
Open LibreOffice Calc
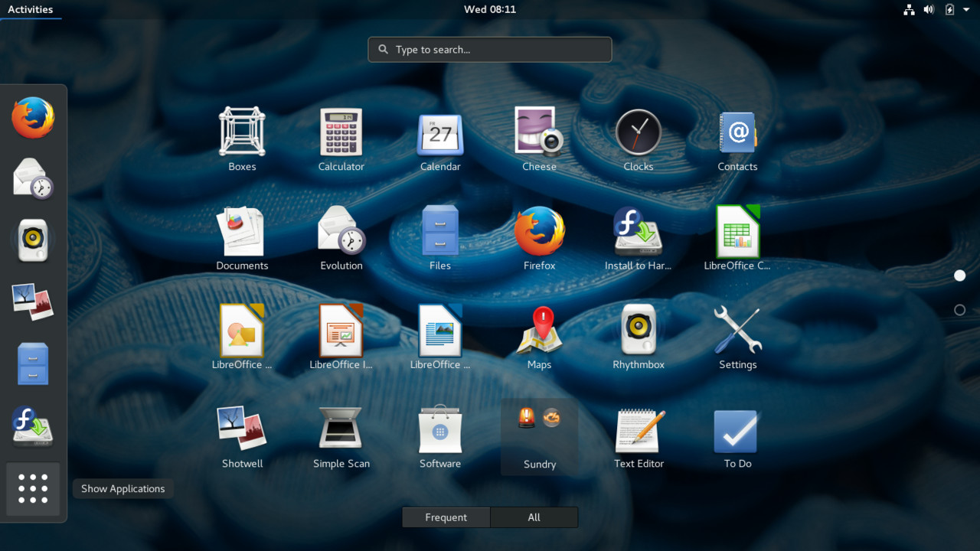tap(737, 239)
